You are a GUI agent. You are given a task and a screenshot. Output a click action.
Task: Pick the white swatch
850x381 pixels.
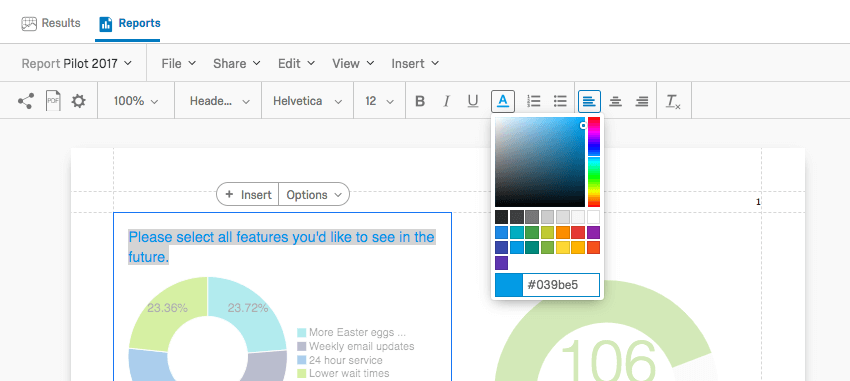point(593,217)
